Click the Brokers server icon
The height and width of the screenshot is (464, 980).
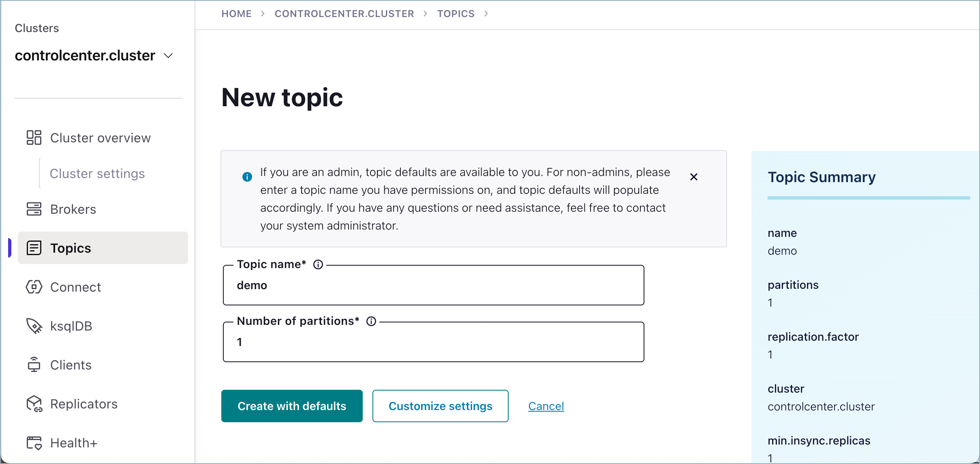[x=34, y=209]
